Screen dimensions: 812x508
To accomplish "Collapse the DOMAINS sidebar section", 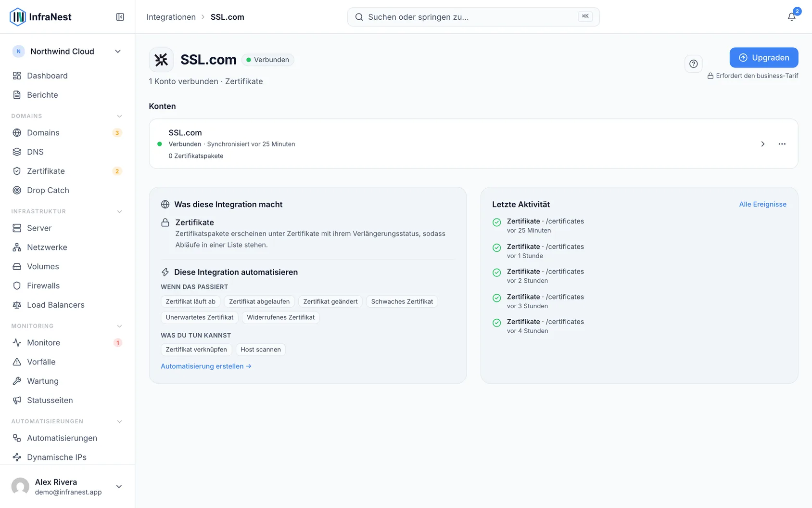I will (x=120, y=116).
